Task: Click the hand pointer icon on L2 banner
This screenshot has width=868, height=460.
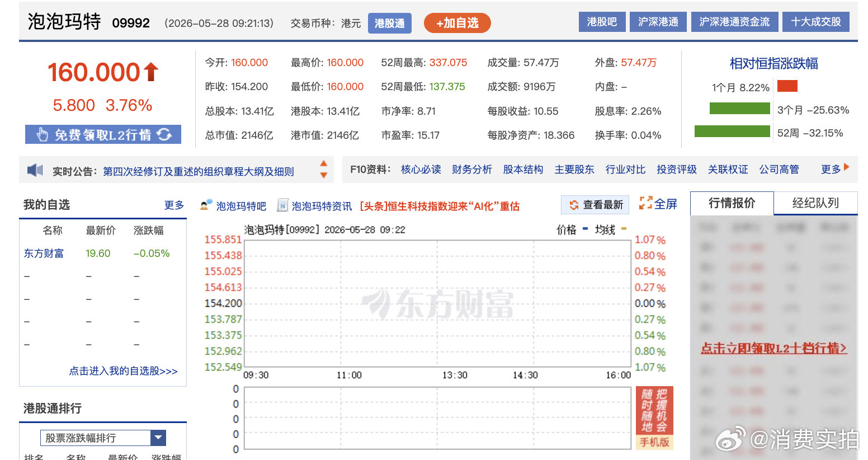Action: click(42, 134)
